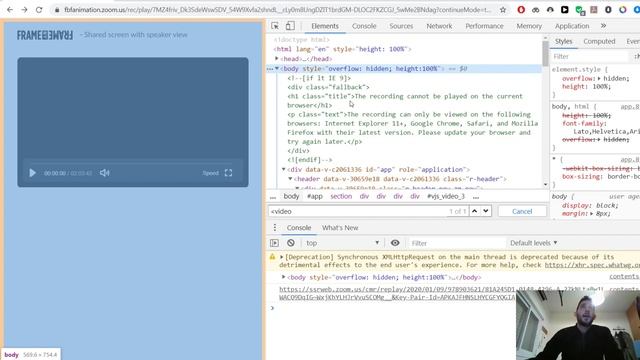Open the Performance tab
Screen dimensions: 640x360
click(x=484, y=26)
